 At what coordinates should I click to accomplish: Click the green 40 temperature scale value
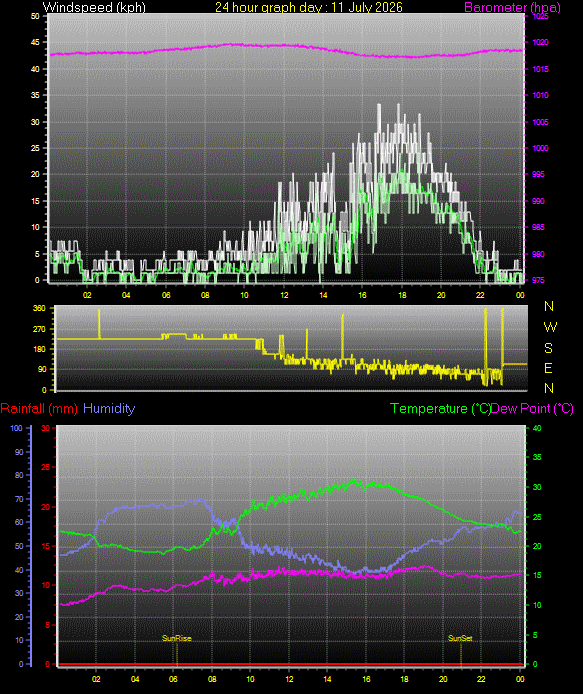(x=537, y=428)
